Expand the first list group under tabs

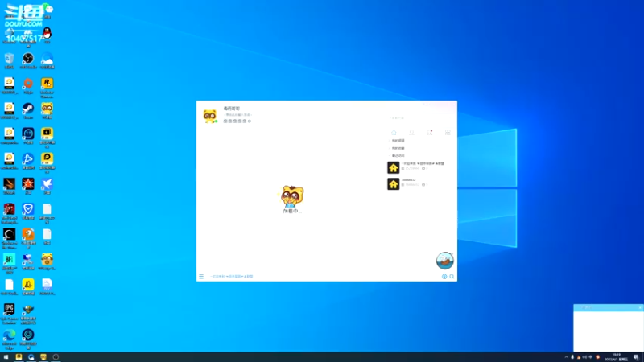(398, 141)
